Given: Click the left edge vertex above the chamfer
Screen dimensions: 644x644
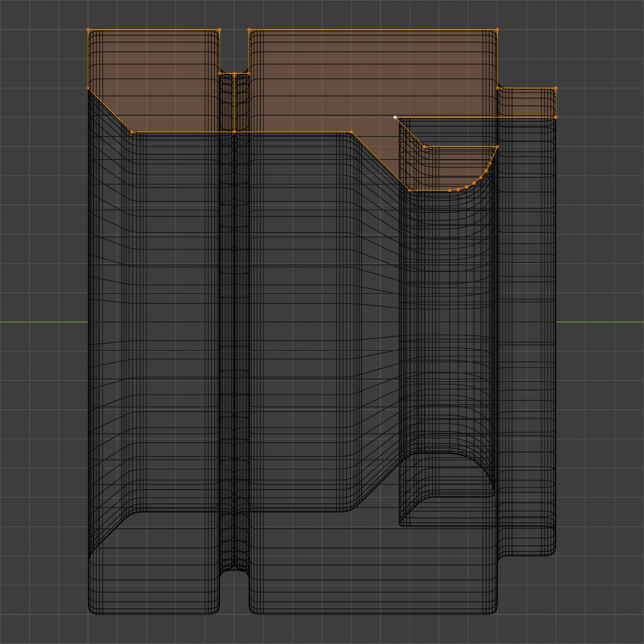Looking at the screenshot, I should pos(88,88).
